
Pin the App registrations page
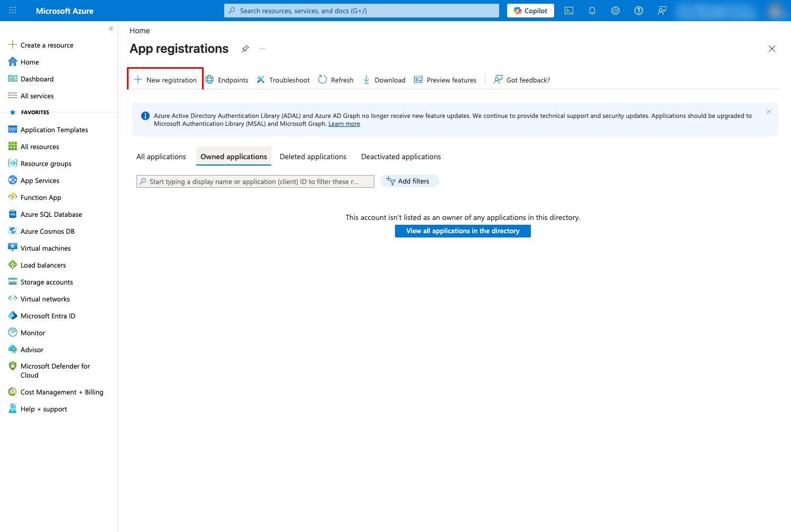point(245,49)
